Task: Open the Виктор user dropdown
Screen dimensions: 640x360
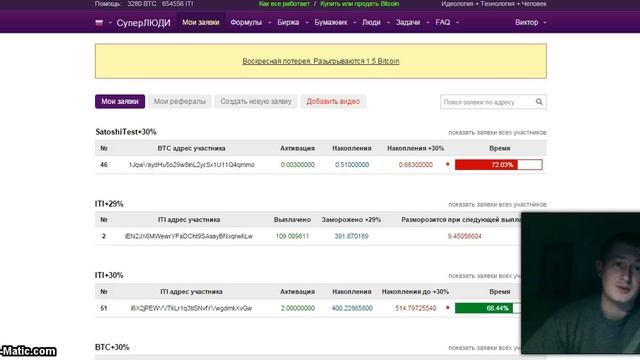Action: tap(530, 22)
